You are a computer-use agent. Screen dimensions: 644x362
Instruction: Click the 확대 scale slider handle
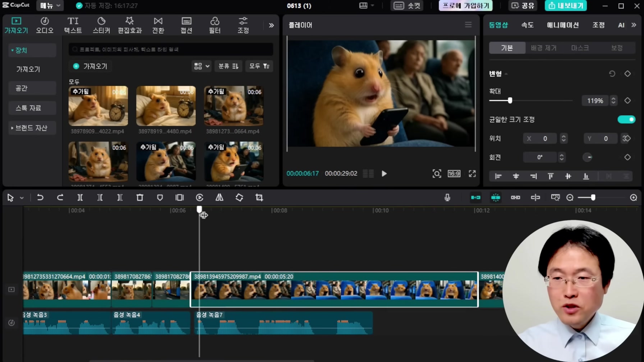tap(510, 101)
